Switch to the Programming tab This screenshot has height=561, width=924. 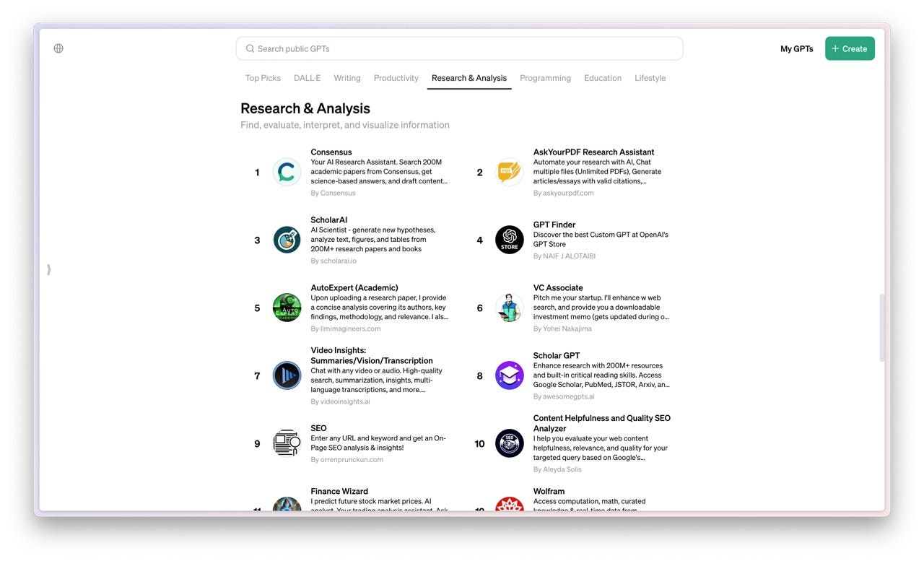click(545, 78)
